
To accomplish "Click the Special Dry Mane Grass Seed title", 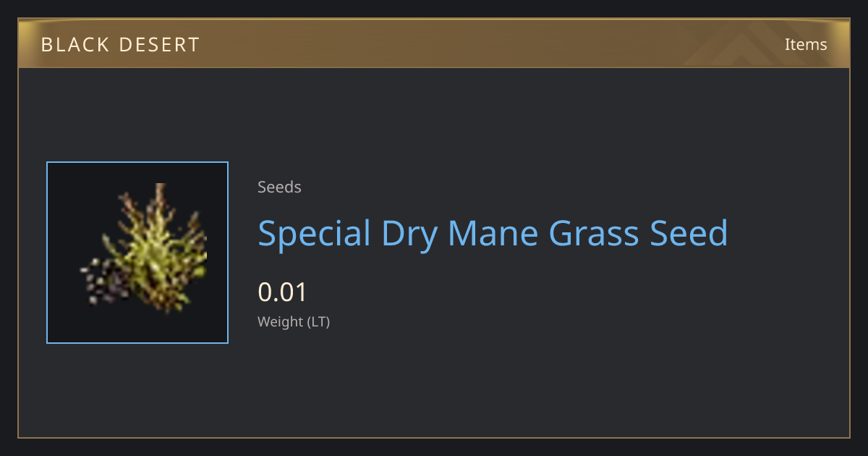I will (x=493, y=234).
